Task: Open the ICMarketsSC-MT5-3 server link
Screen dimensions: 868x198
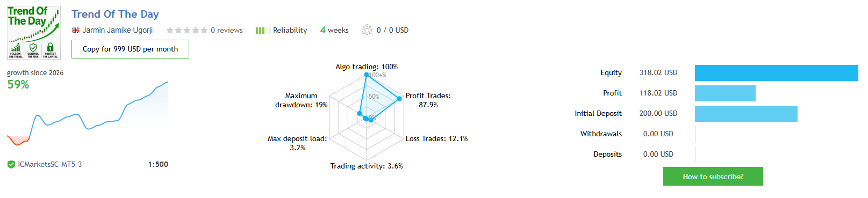Action: (50, 165)
